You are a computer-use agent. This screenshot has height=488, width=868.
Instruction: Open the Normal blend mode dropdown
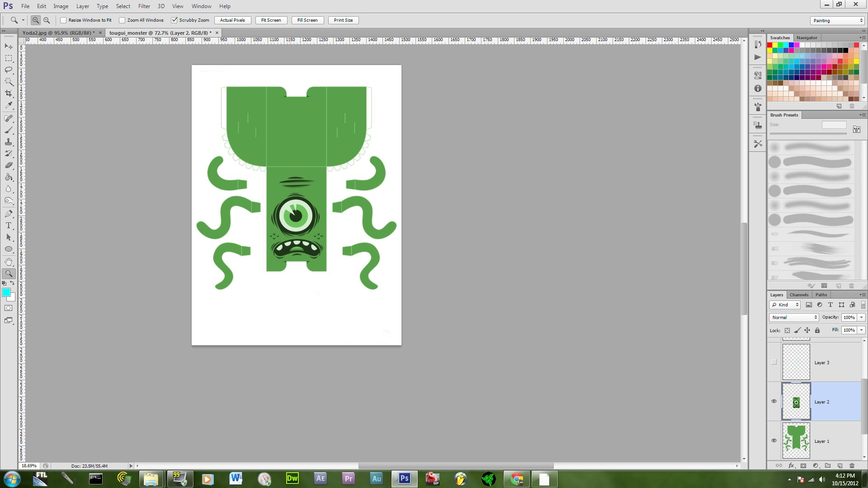pos(794,317)
